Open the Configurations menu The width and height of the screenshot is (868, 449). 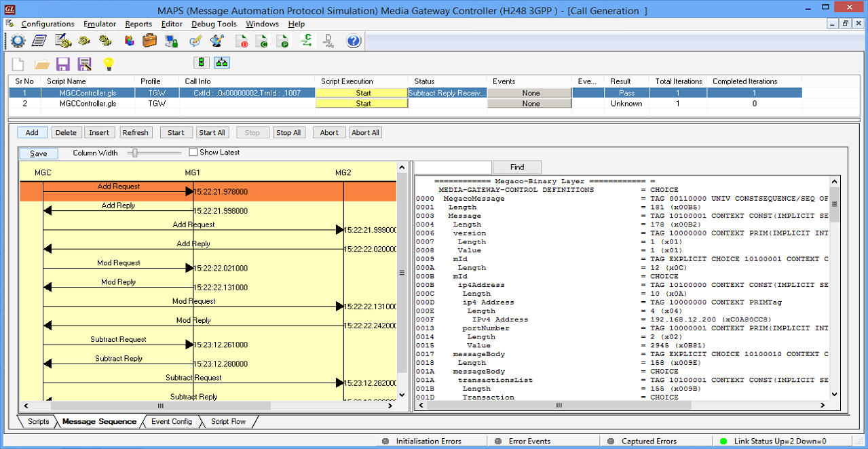coord(48,24)
